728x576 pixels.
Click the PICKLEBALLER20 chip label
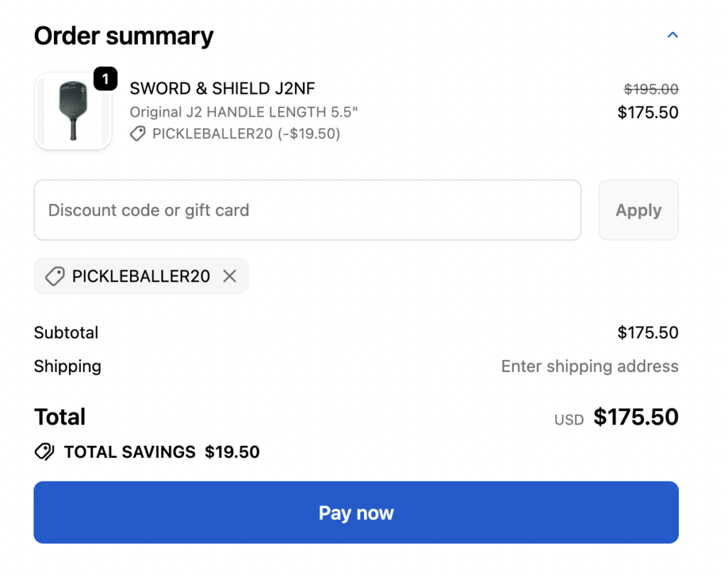(x=141, y=277)
